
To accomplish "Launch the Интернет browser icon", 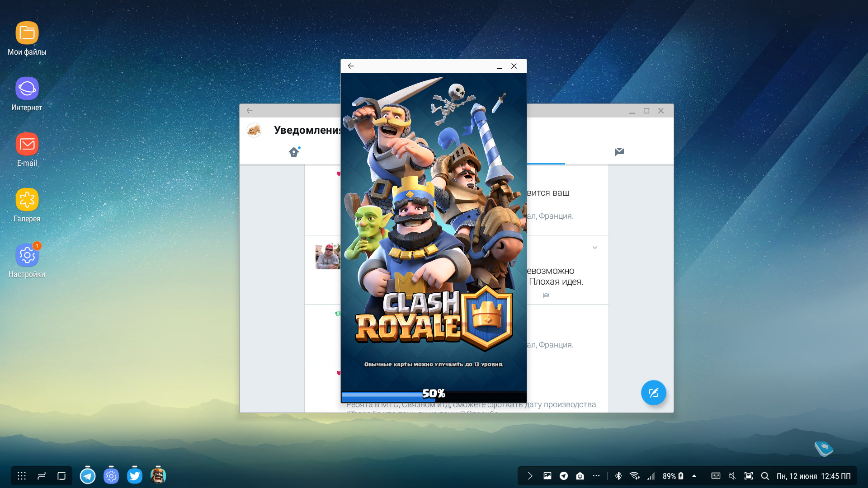I will click(x=27, y=89).
